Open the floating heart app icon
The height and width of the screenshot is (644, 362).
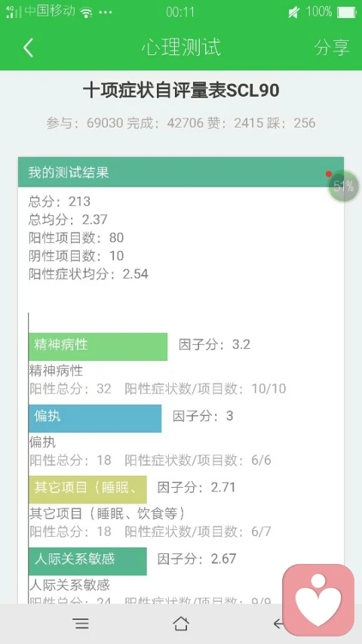tap(318, 600)
